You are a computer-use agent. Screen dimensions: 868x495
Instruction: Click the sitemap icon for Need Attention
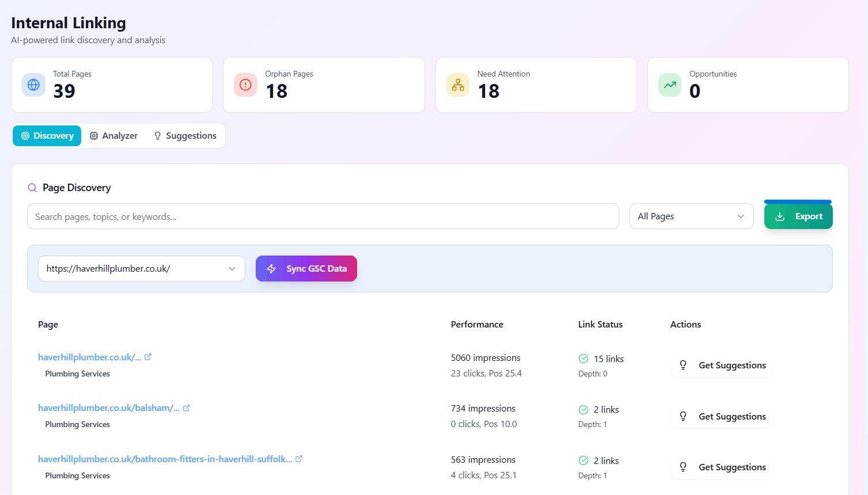tap(457, 85)
